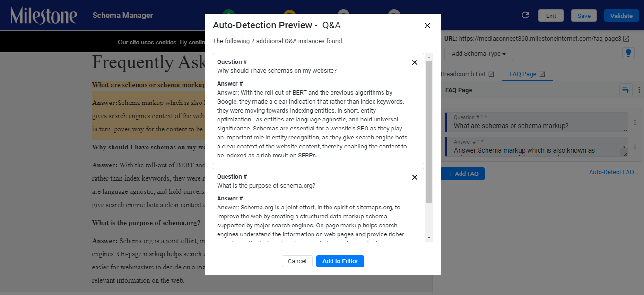
Task: Open the Answer #1 three-dot options
Action: pos(635,147)
